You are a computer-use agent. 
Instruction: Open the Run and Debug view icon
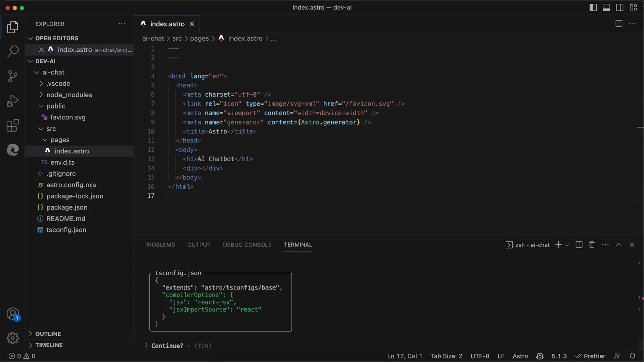(x=13, y=101)
